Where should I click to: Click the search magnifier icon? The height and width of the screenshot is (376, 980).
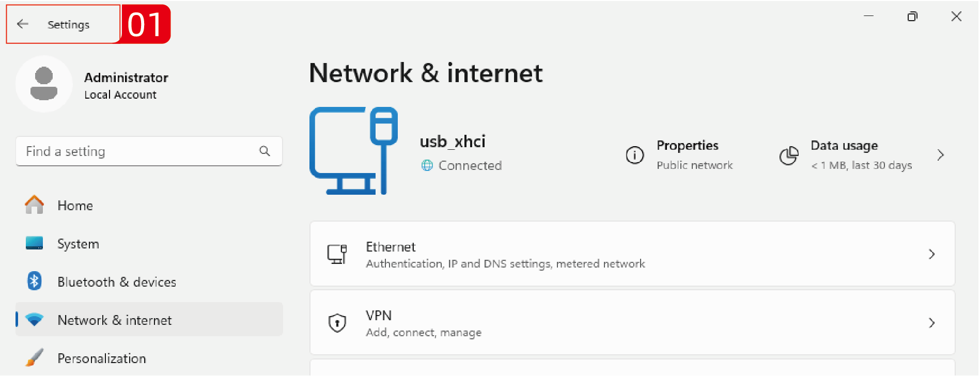click(265, 151)
